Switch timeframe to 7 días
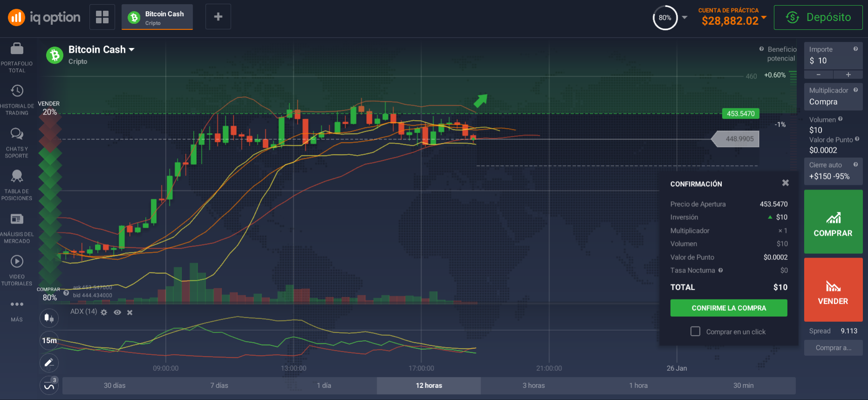Screen dimensions: 868x400 coord(219,386)
